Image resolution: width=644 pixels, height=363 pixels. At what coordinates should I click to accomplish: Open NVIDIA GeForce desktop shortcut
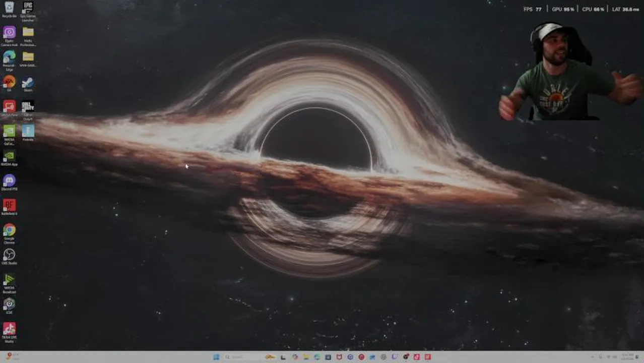(9, 134)
